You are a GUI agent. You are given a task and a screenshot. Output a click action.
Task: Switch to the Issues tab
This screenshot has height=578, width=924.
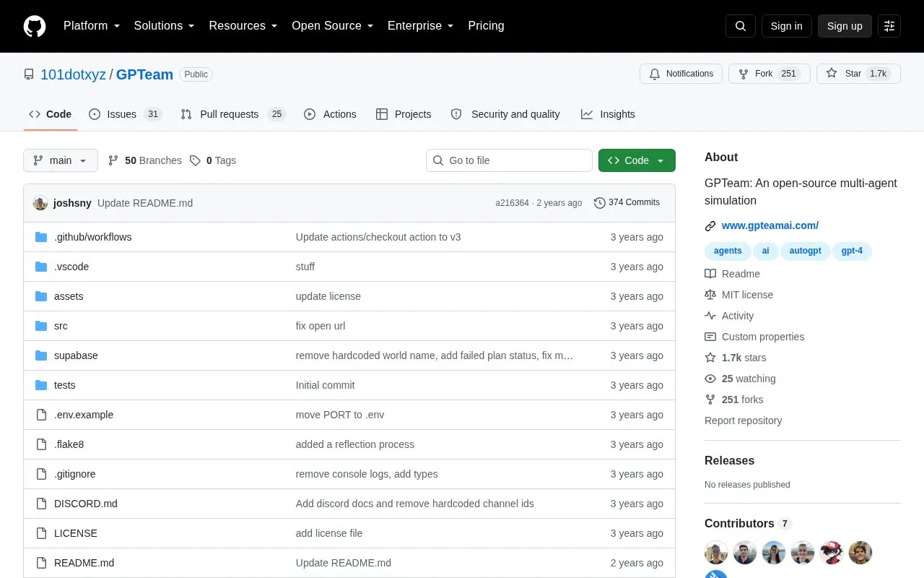click(x=126, y=114)
